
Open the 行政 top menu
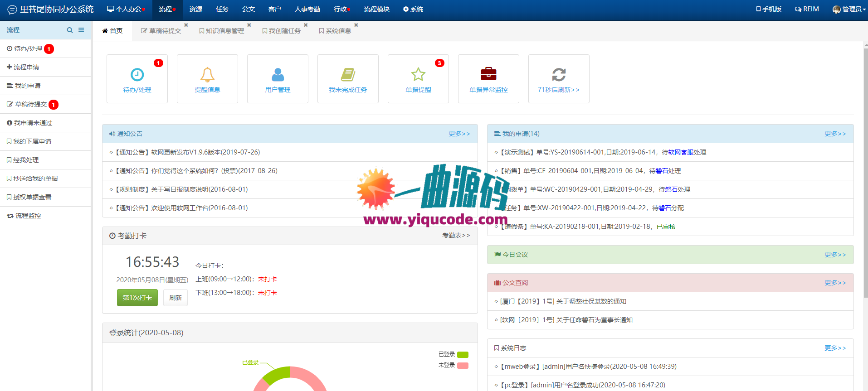coord(342,9)
